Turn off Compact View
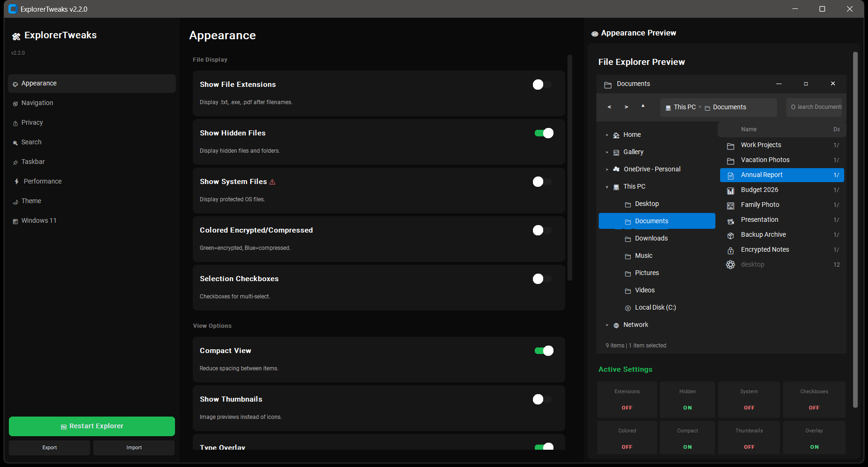The width and height of the screenshot is (868, 467). pyautogui.click(x=543, y=350)
